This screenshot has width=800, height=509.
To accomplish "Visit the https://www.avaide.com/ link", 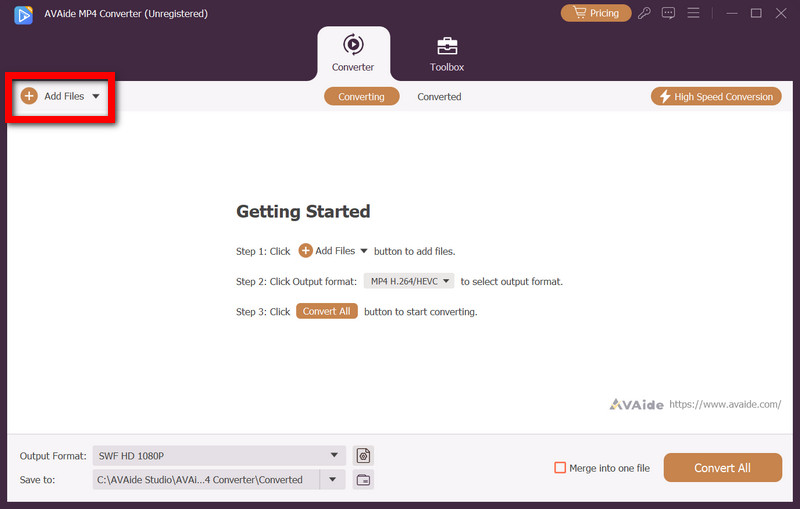I will [724, 404].
